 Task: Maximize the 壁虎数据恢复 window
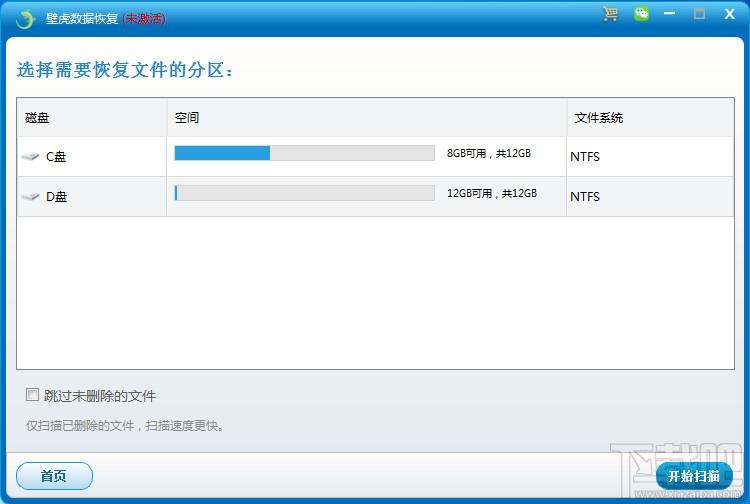pyautogui.click(x=699, y=14)
